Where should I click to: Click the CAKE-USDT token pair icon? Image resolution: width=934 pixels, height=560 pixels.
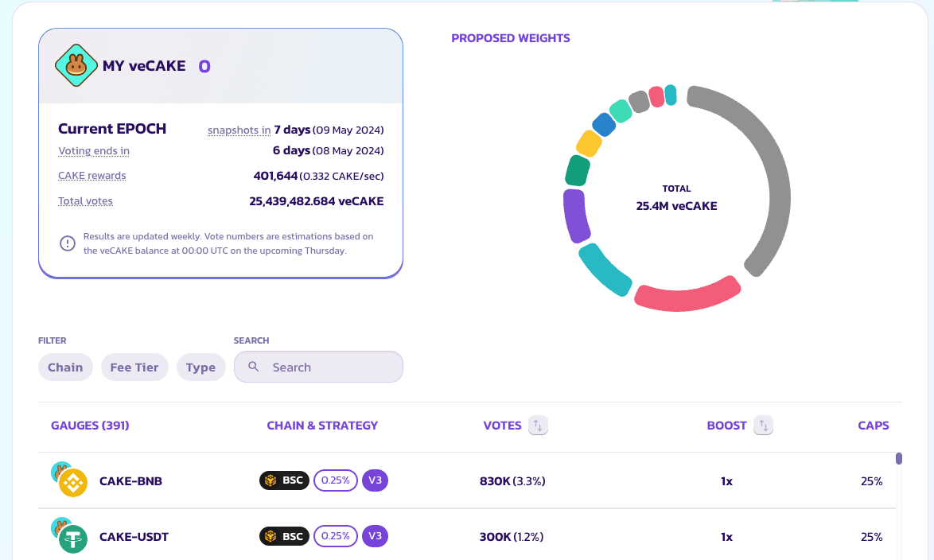[x=69, y=535]
